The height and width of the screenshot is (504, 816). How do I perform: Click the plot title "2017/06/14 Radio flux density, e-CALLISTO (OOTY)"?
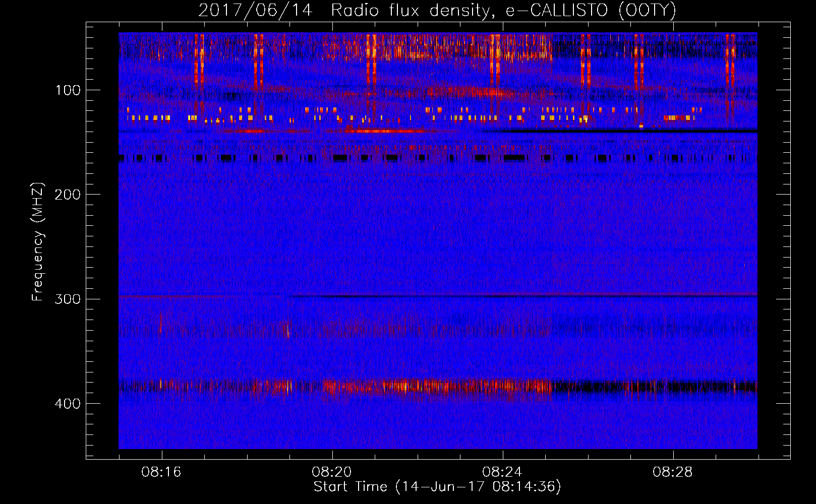(437, 10)
